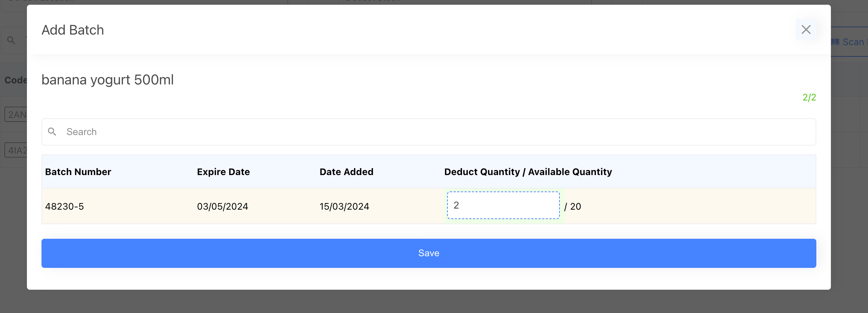
Task: Click the barcode Scan icon behind dialog
Action: coord(836,42)
